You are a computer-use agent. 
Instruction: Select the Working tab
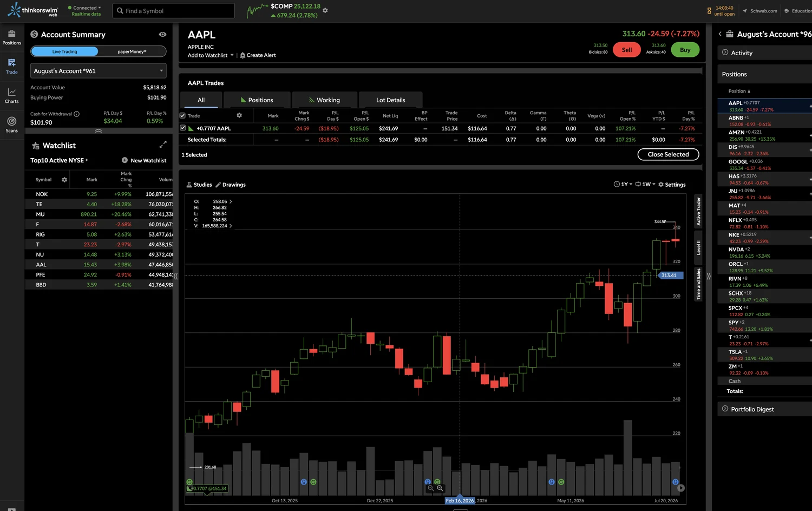tap(324, 100)
